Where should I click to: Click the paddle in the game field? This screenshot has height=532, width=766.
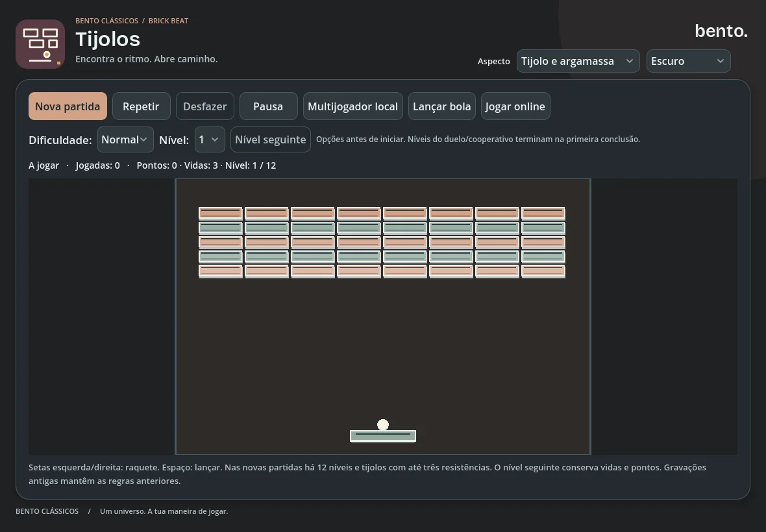click(x=383, y=436)
